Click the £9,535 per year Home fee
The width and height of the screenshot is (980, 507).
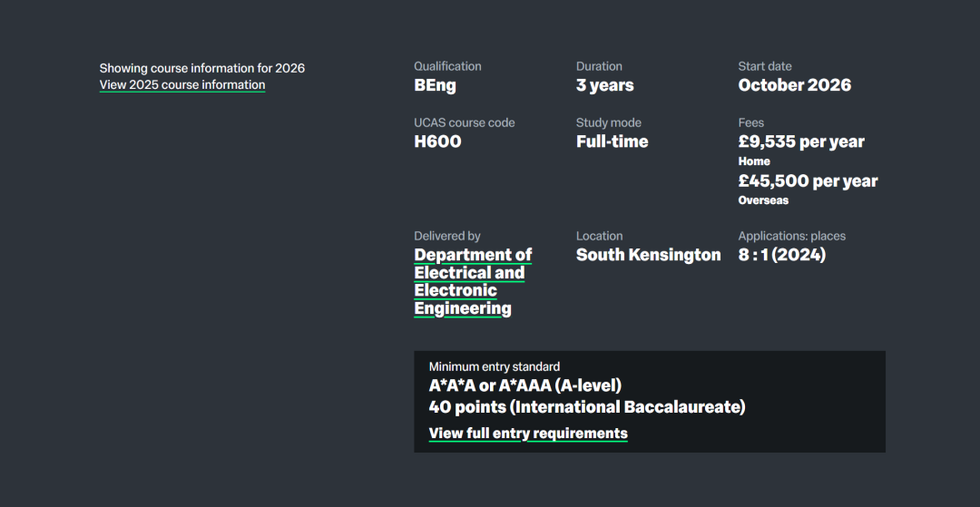pos(801,141)
